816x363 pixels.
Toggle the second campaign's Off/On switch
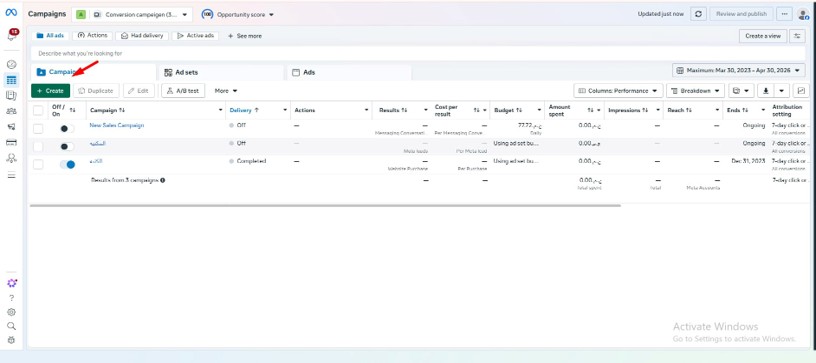coord(67,147)
